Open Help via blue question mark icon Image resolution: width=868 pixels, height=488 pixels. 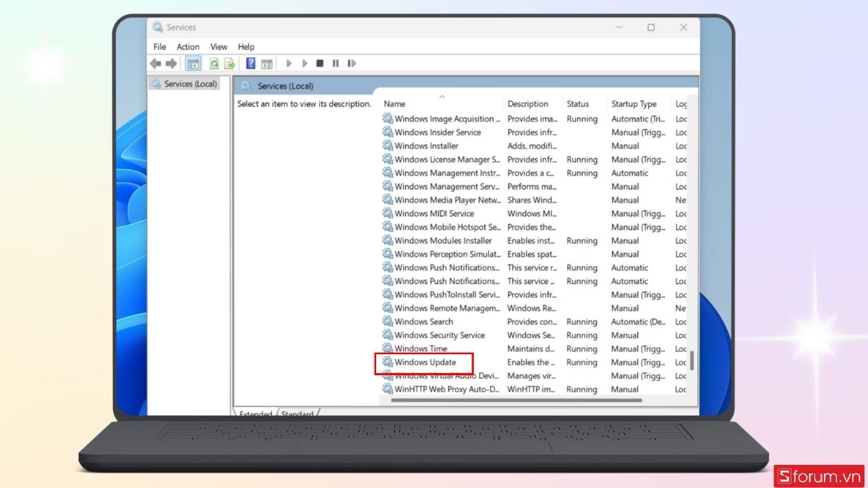[x=250, y=64]
